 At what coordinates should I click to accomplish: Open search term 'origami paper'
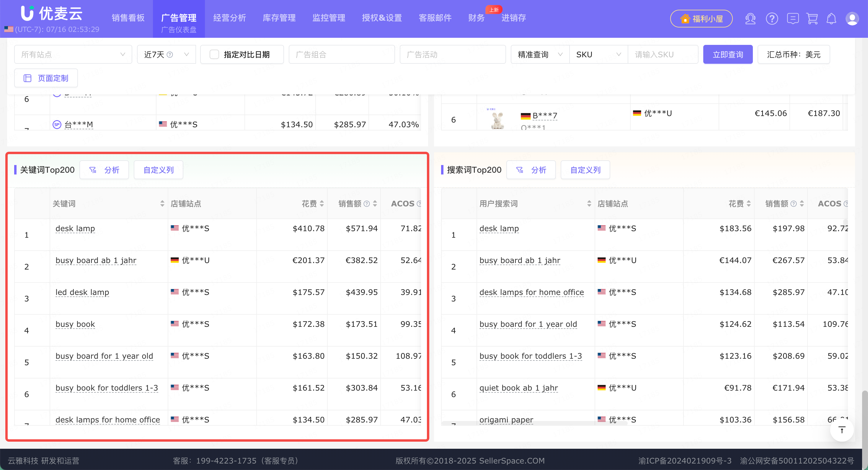(506, 420)
